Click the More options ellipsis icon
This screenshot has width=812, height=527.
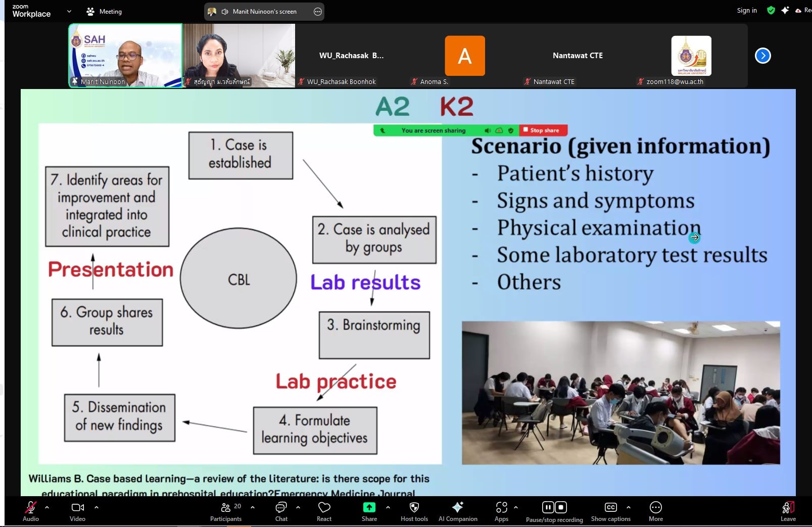(655, 508)
